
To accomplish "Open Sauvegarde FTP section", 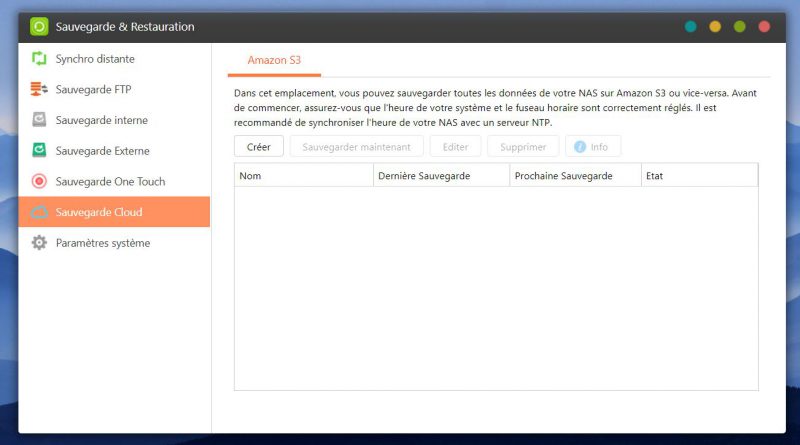I will pos(114,89).
